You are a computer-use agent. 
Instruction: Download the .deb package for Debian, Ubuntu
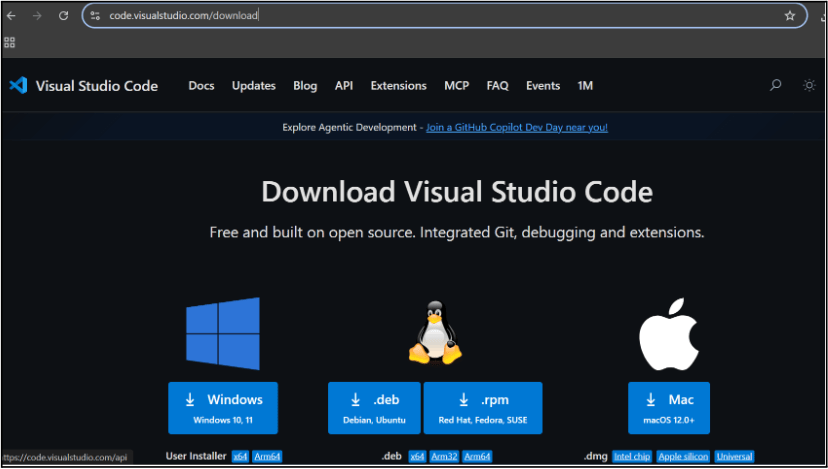374,408
